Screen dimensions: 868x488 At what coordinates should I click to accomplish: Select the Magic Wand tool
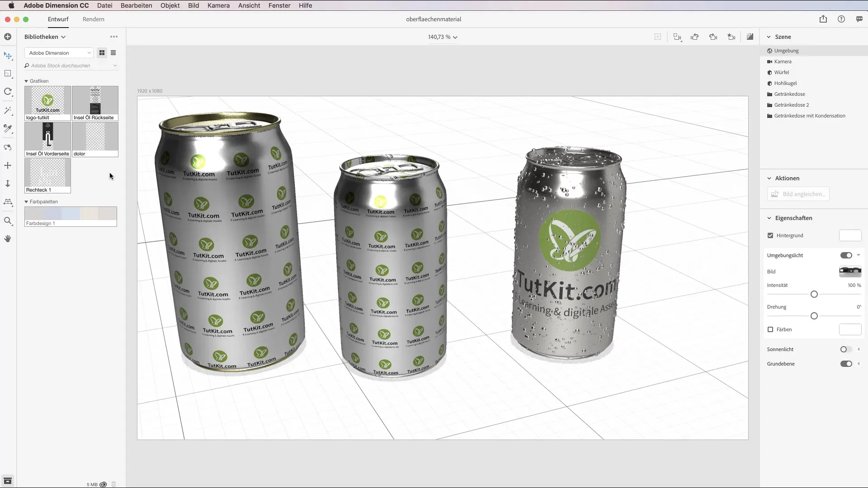pyautogui.click(x=8, y=111)
